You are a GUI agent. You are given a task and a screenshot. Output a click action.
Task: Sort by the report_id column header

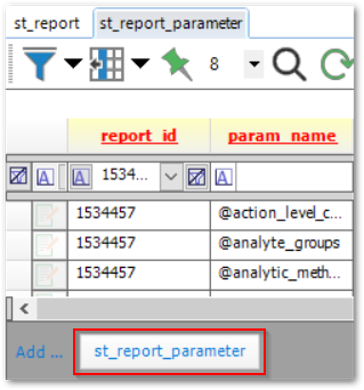click(139, 136)
